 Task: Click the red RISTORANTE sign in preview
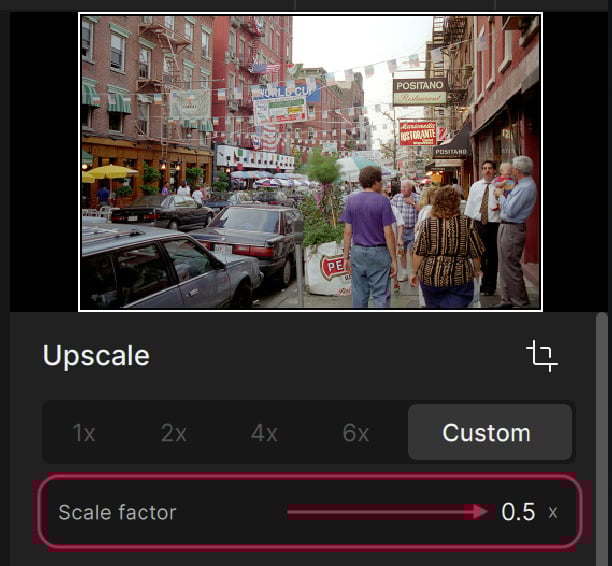[418, 133]
